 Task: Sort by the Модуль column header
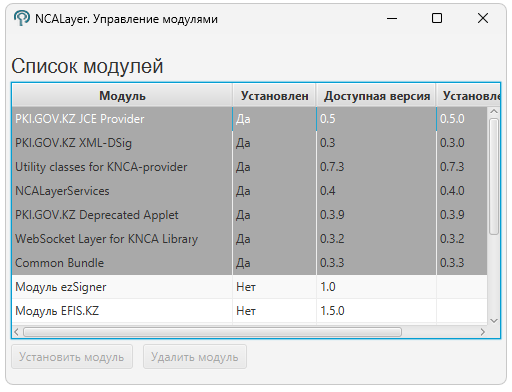tap(122, 96)
